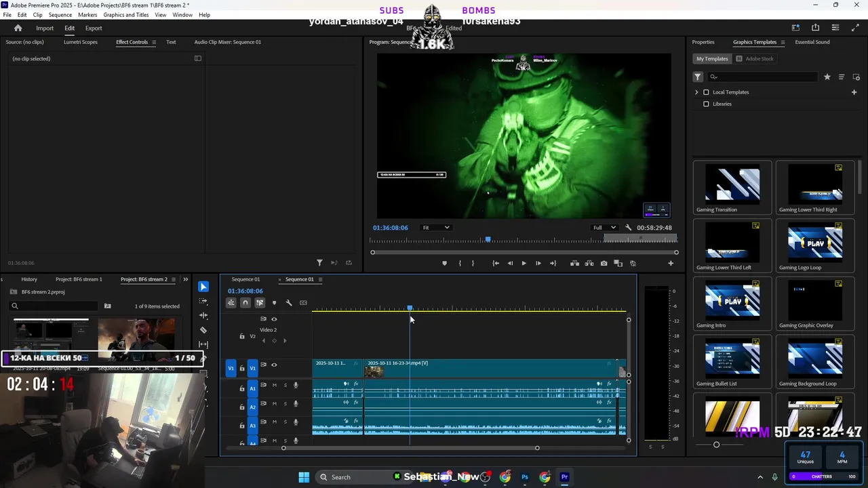The height and width of the screenshot is (488, 868).
Task: Play the sequence in Program monitor
Action: [x=524, y=263]
